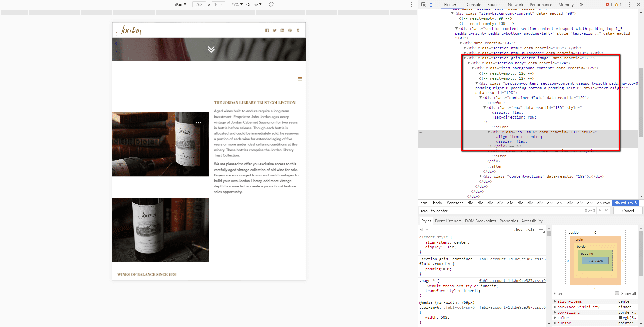Screen dimensions: 644x327
Task: Click the rotate screen orientation icon
Action: [271, 4]
